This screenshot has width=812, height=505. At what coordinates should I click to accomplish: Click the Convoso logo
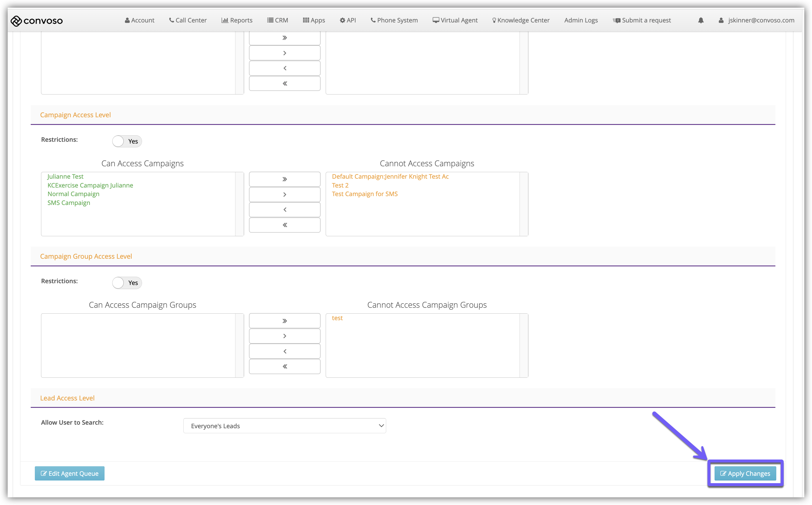point(37,21)
